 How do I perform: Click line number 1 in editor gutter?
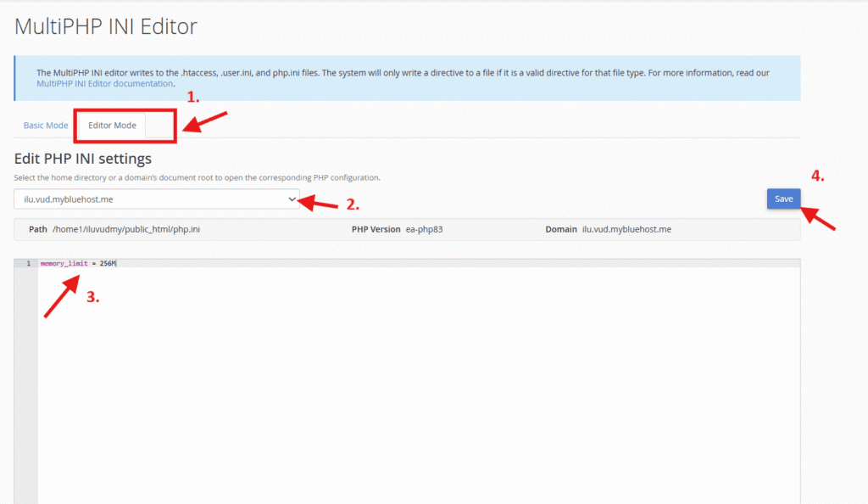(28, 264)
